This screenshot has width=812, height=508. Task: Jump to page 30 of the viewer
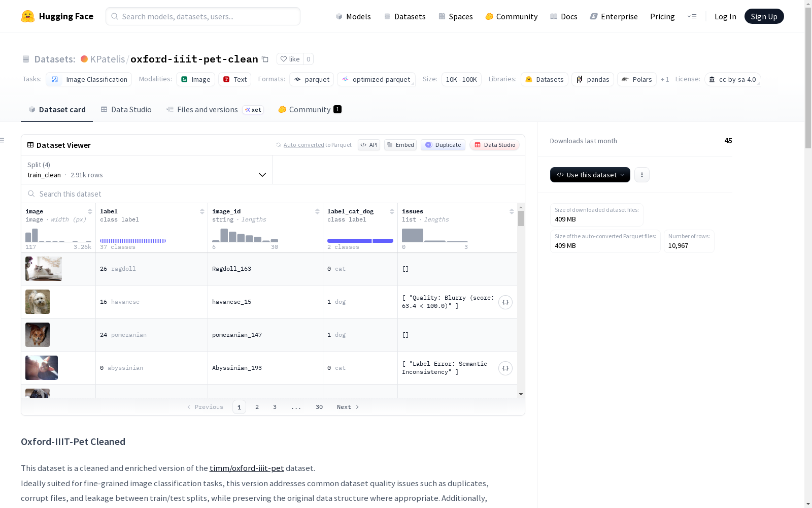coord(319,407)
